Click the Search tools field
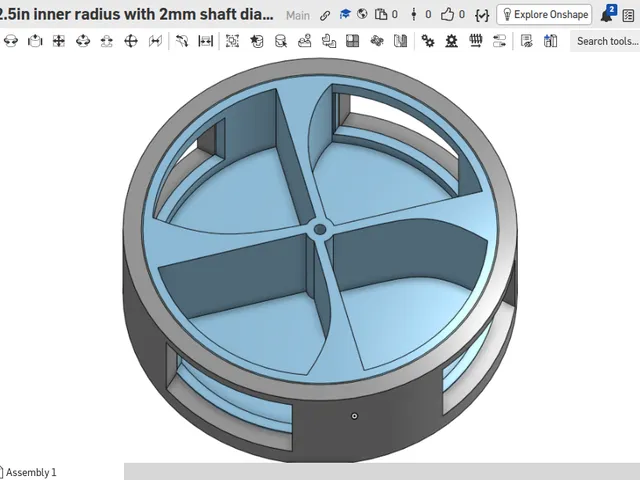The width and height of the screenshot is (640, 480). tap(606, 41)
